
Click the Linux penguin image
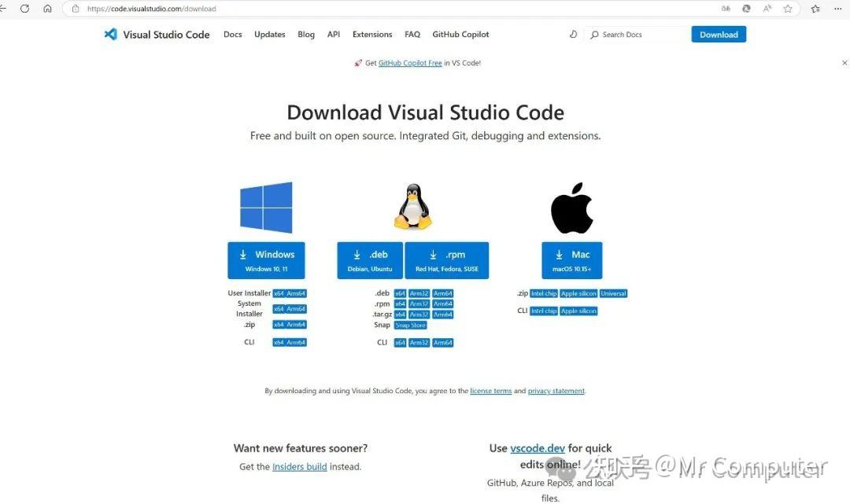412,206
